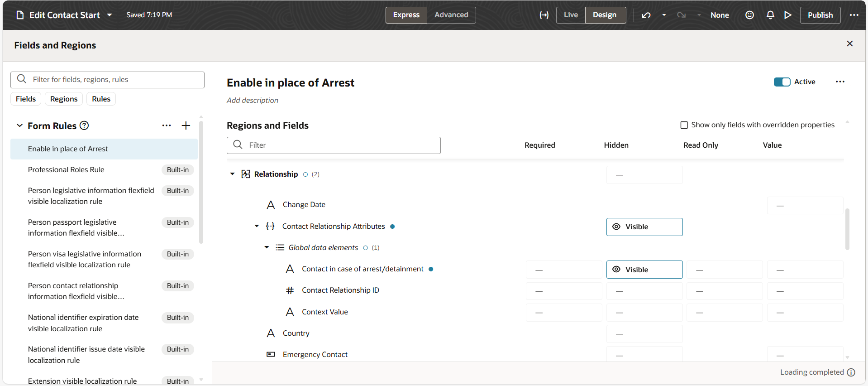The height and width of the screenshot is (386, 868).
Task: Open the top bar more options menu
Action: 854,15
